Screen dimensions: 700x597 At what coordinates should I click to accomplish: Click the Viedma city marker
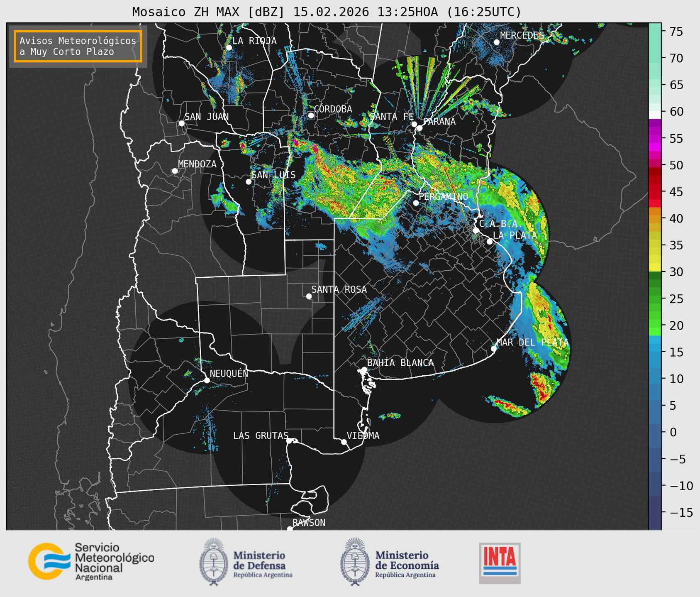[x=344, y=442]
